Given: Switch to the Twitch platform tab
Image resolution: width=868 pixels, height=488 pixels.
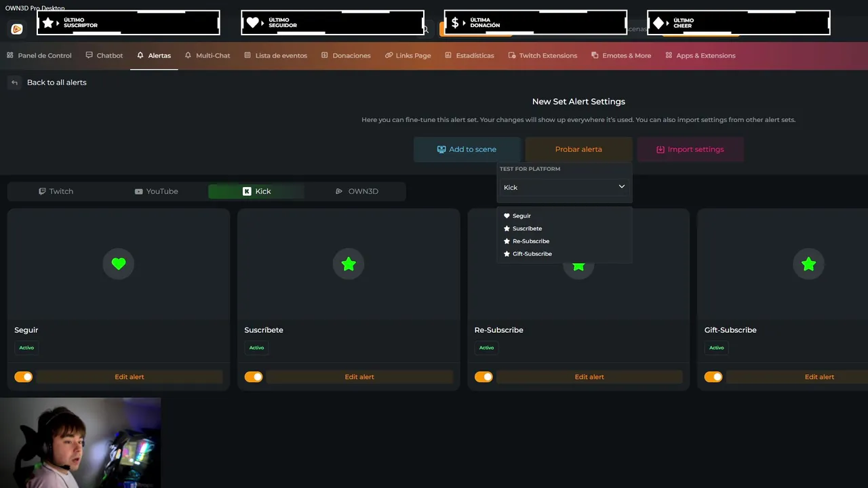Looking at the screenshot, I should tap(56, 191).
